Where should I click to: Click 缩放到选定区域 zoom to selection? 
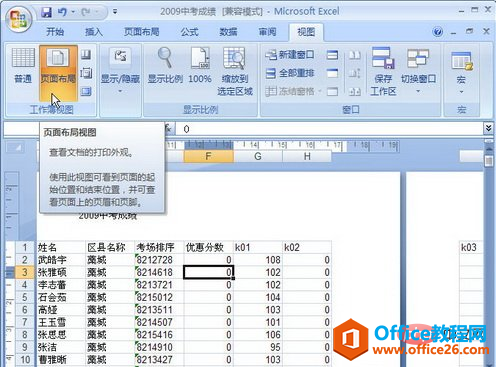click(x=235, y=71)
